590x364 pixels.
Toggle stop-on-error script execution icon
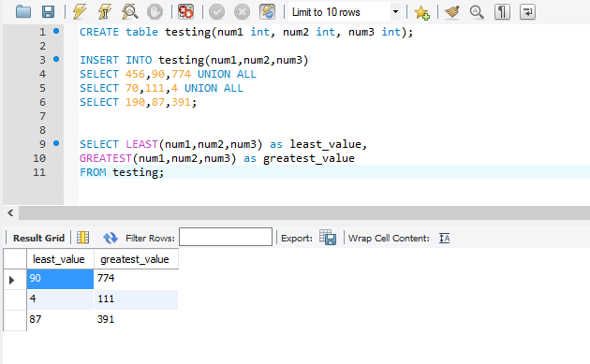185,12
